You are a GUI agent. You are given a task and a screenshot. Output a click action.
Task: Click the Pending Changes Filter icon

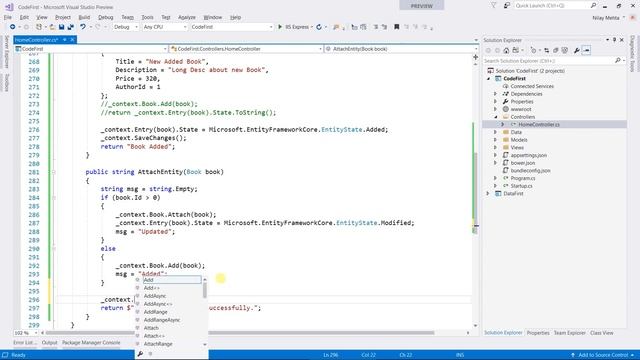[x=533, y=50]
